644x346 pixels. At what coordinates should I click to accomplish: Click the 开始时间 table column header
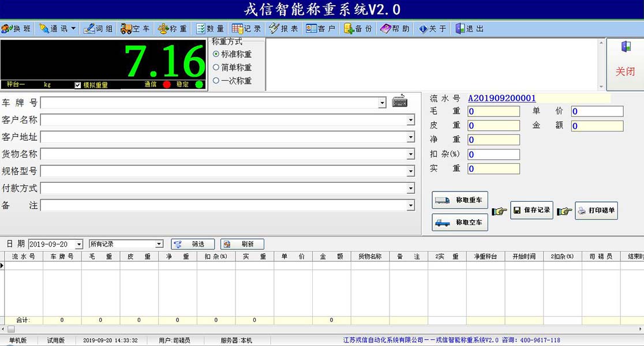(524, 257)
